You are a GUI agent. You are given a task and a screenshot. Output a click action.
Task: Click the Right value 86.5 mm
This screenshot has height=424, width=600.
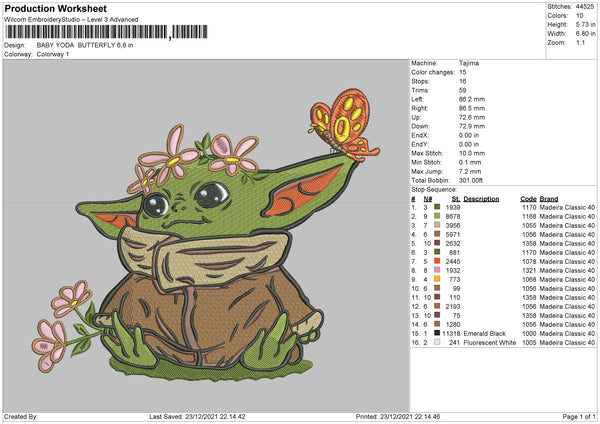click(x=472, y=108)
